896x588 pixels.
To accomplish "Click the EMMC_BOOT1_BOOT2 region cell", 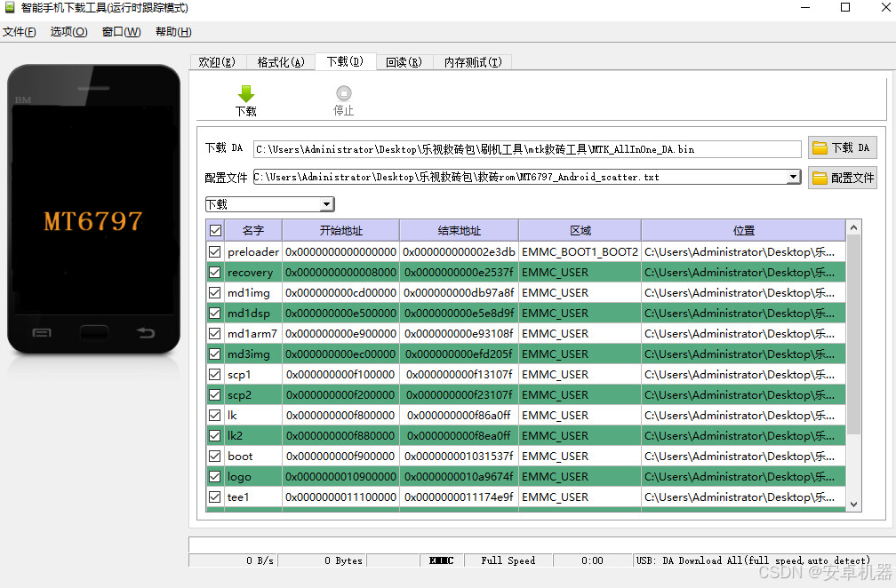I will pyautogui.click(x=580, y=251).
